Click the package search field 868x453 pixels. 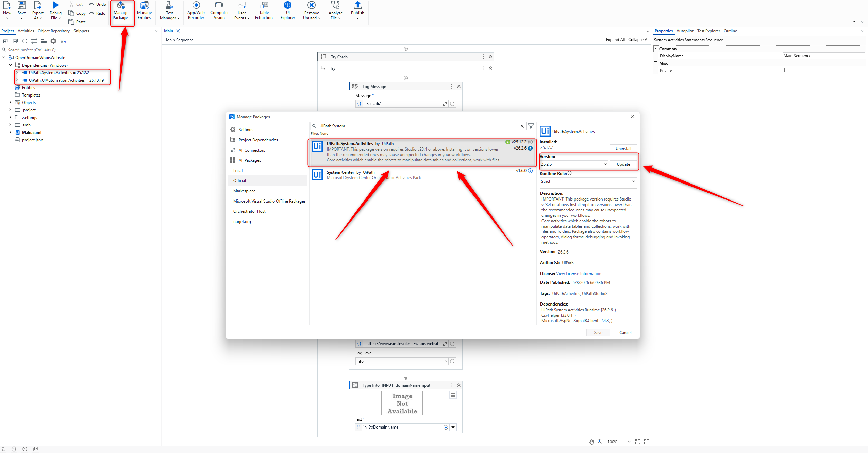point(418,126)
